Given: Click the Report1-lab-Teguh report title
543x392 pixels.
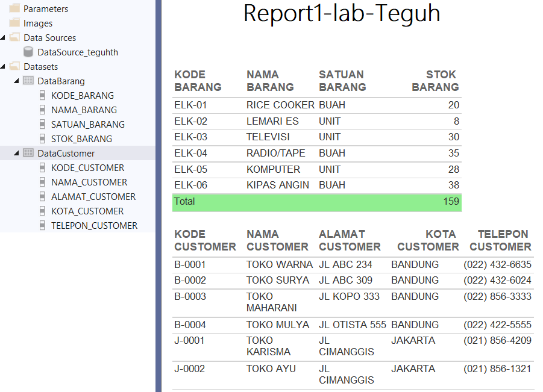Looking at the screenshot, I should pyautogui.click(x=342, y=14).
